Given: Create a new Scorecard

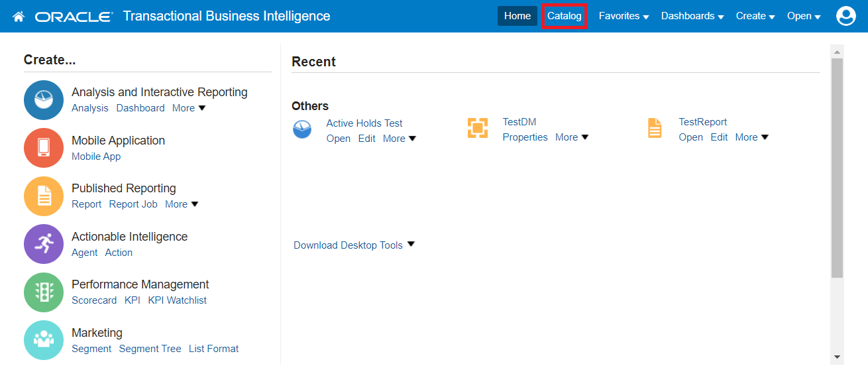Looking at the screenshot, I should pyautogui.click(x=94, y=300).
